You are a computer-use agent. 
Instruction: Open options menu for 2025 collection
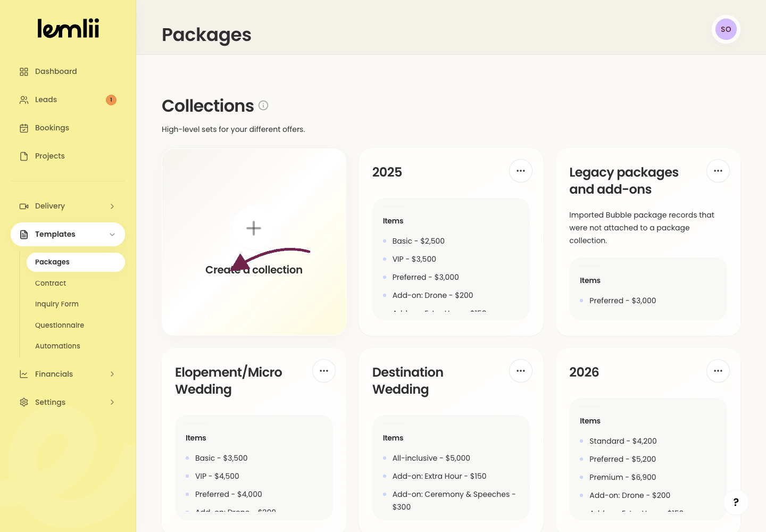tap(521, 171)
